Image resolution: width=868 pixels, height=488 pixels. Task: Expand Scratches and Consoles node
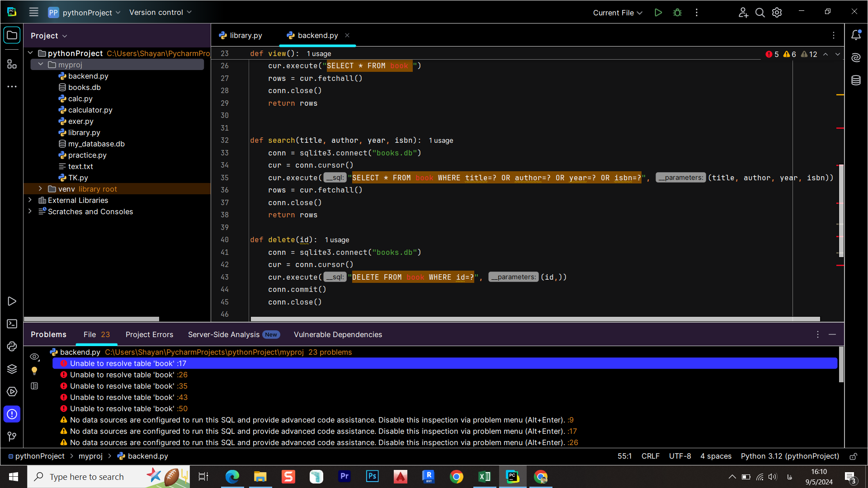(x=30, y=211)
